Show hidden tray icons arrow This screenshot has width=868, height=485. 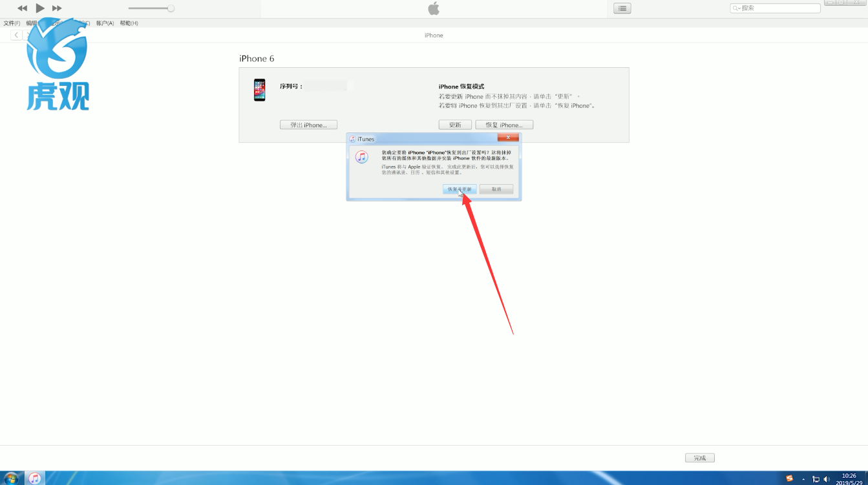pos(803,479)
